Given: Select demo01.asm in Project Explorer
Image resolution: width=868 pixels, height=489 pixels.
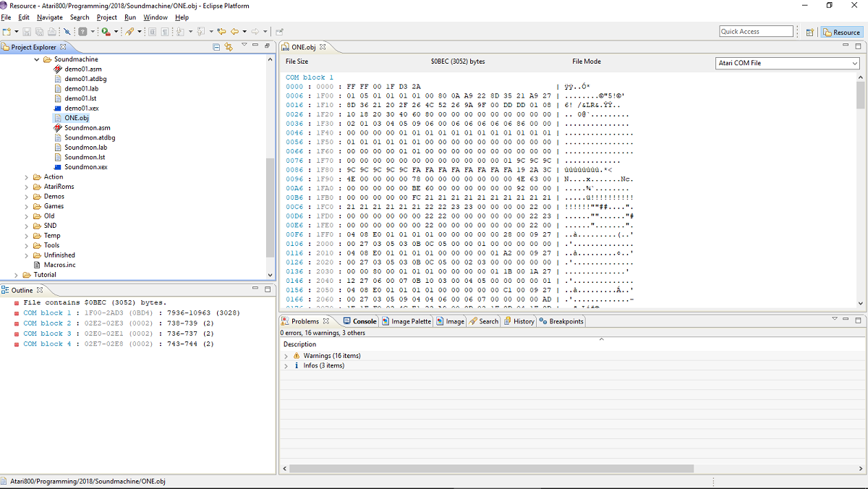Looking at the screenshot, I should (82, 69).
